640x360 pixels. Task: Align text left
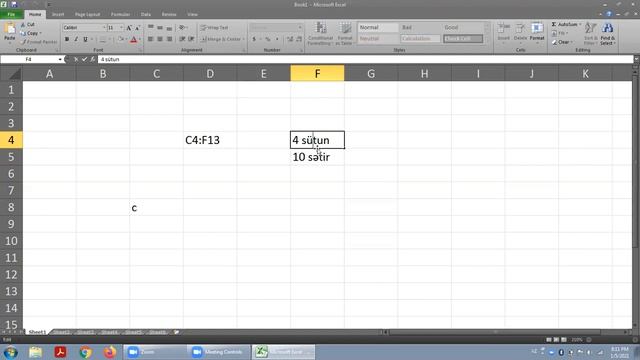coord(151,39)
